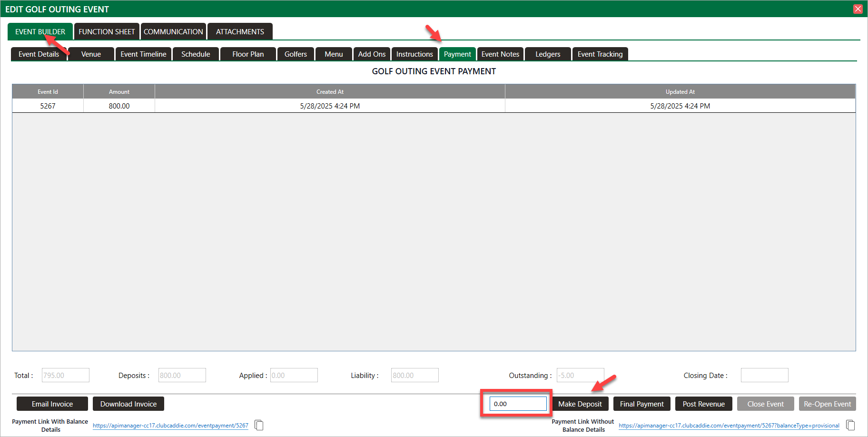Image resolution: width=868 pixels, height=437 pixels.
Task: Click the Closing Date field
Action: (764, 376)
